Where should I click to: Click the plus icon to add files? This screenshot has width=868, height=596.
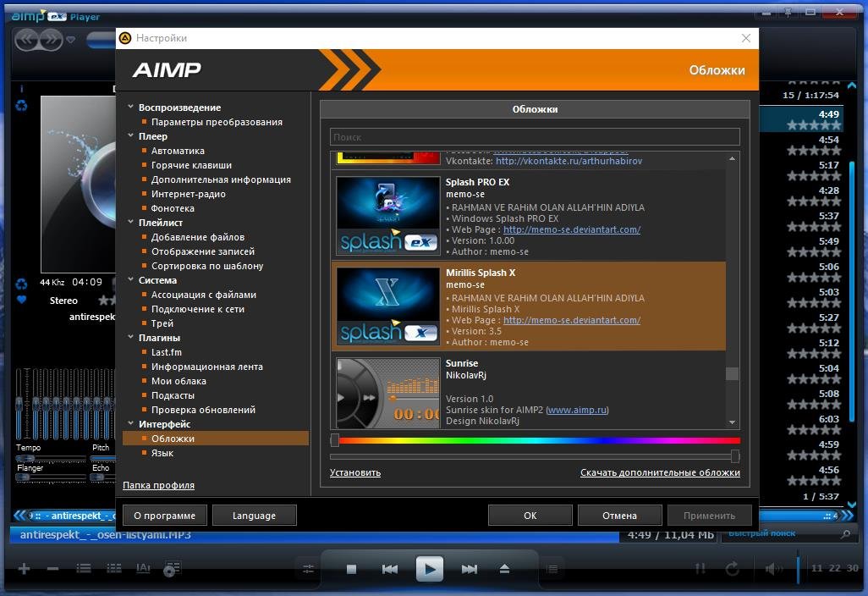click(x=24, y=569)
